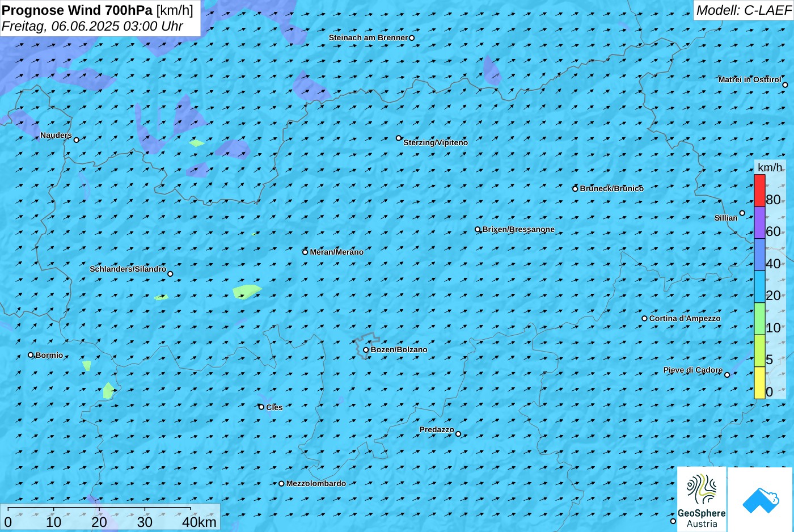Click the 'Predazzo' label text
This screenshot has width=794, height=532.
pos(437,429)
